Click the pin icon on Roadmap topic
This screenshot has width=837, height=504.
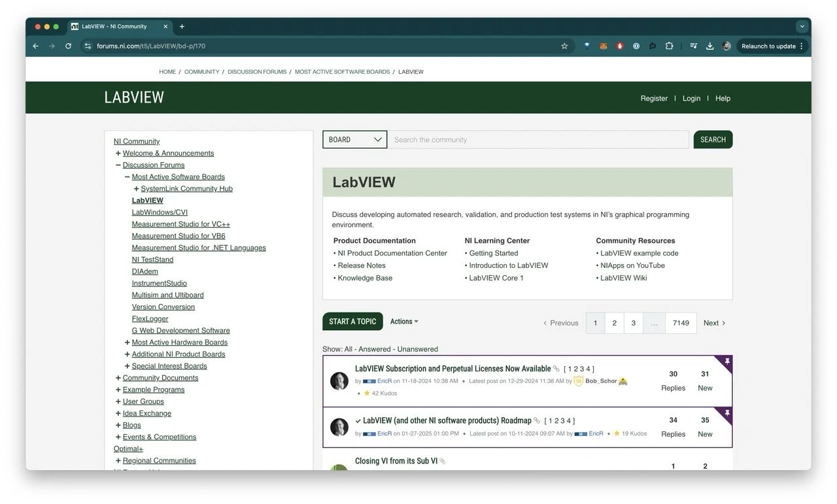[x=726, y=413]
